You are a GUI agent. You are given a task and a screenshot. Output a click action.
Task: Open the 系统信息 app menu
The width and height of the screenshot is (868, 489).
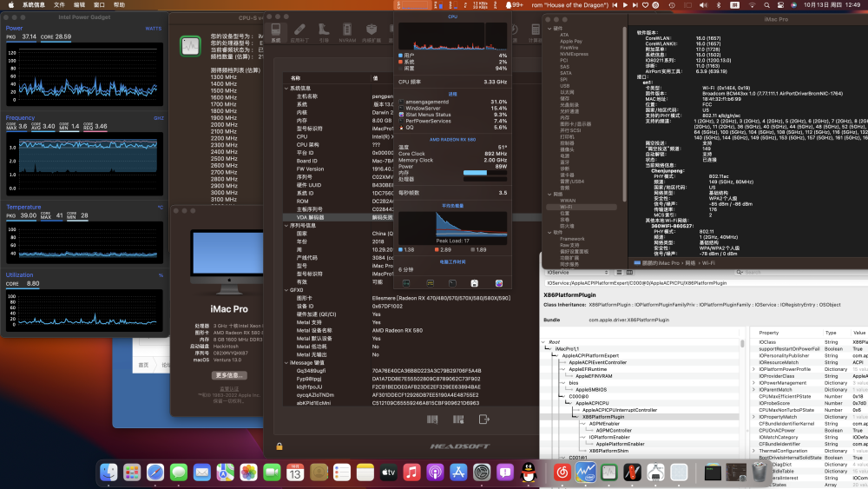pos(34,5)
